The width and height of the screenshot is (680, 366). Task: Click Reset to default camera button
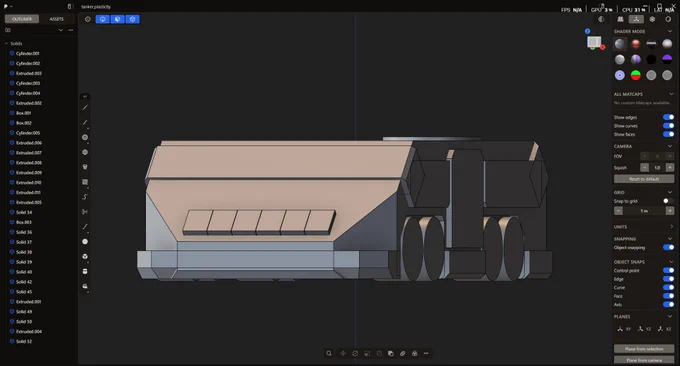click(644, 179)
